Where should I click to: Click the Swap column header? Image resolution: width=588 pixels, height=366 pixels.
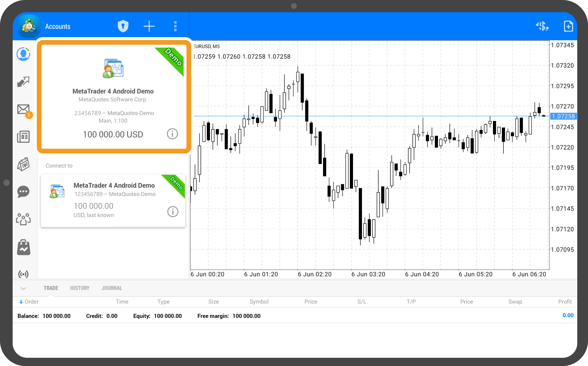pos(515,302)
